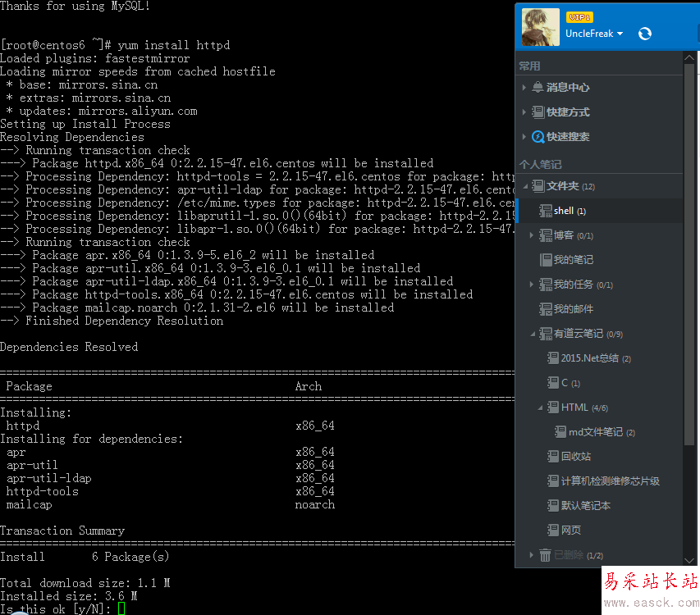
Task: Open 默认笔记本 notebook
Action: coord(586,505)
